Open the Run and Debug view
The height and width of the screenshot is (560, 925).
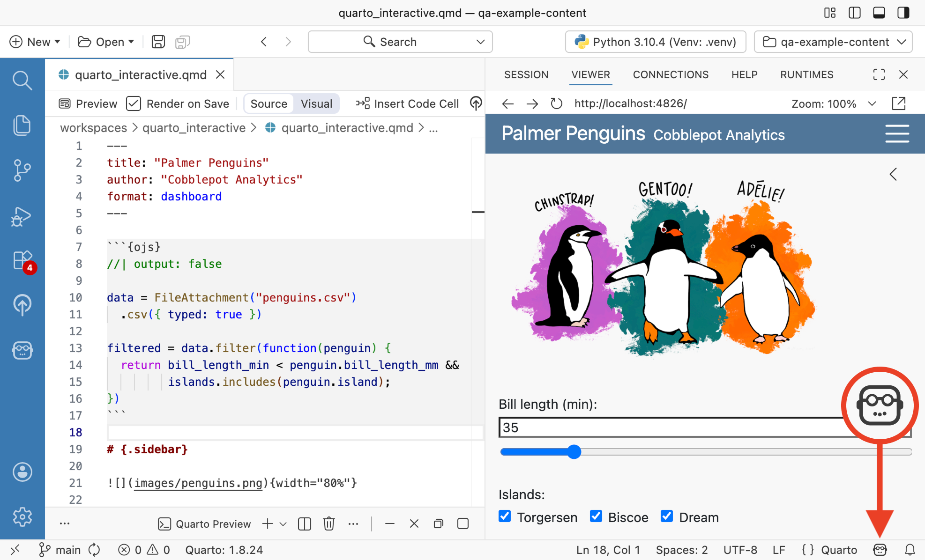[22, 216]
